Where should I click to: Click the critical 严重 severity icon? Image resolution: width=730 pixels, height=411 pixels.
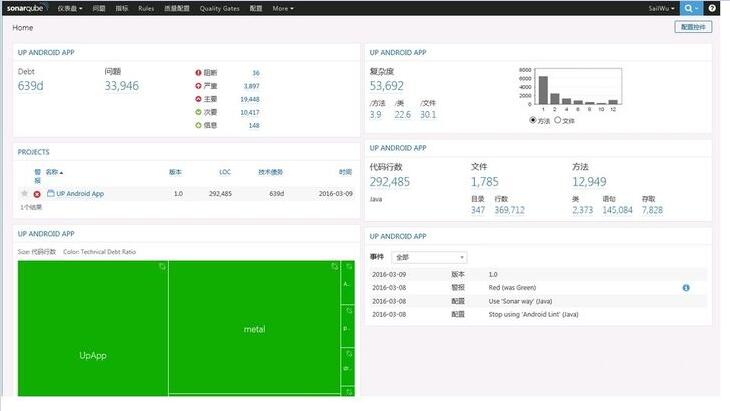[198, 86]
